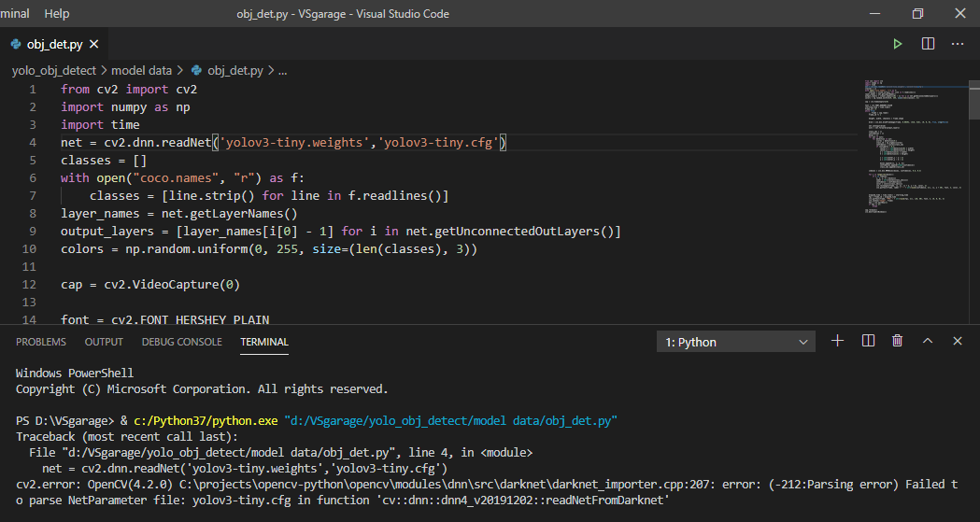Create a new terminal with plus icon

(x=837, y=340)
